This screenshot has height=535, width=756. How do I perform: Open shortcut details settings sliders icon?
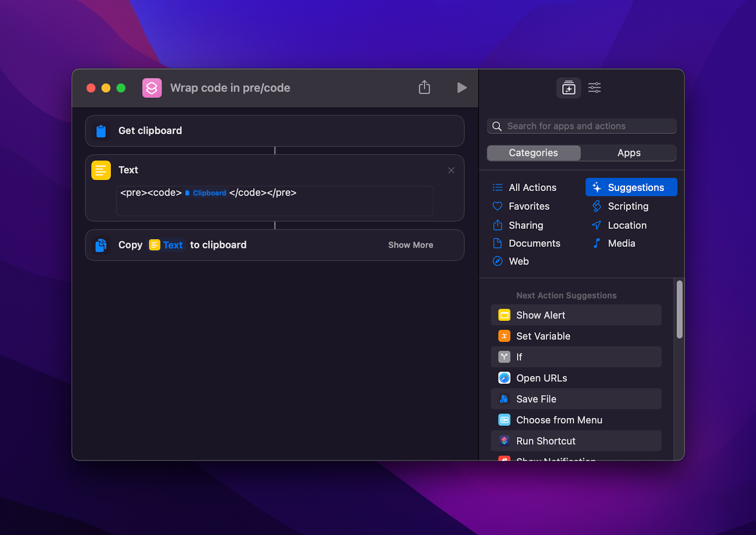click(x=594, y=88)
